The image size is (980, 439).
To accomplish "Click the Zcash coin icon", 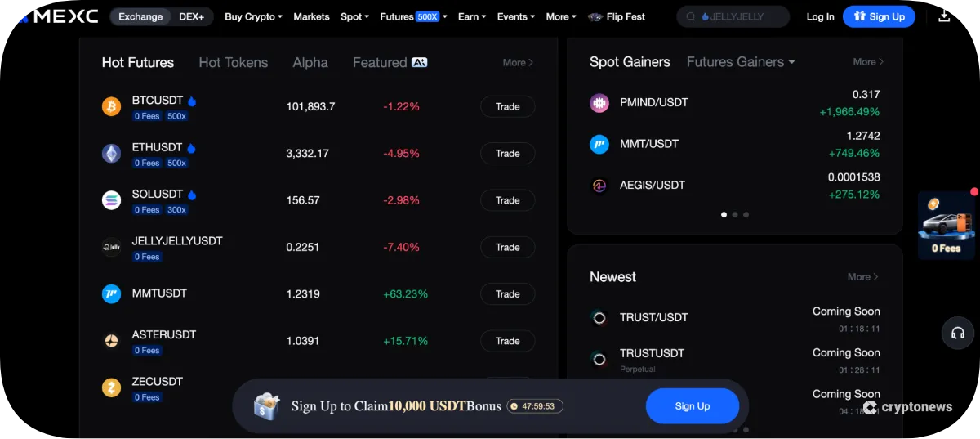I will click(111, 387).
